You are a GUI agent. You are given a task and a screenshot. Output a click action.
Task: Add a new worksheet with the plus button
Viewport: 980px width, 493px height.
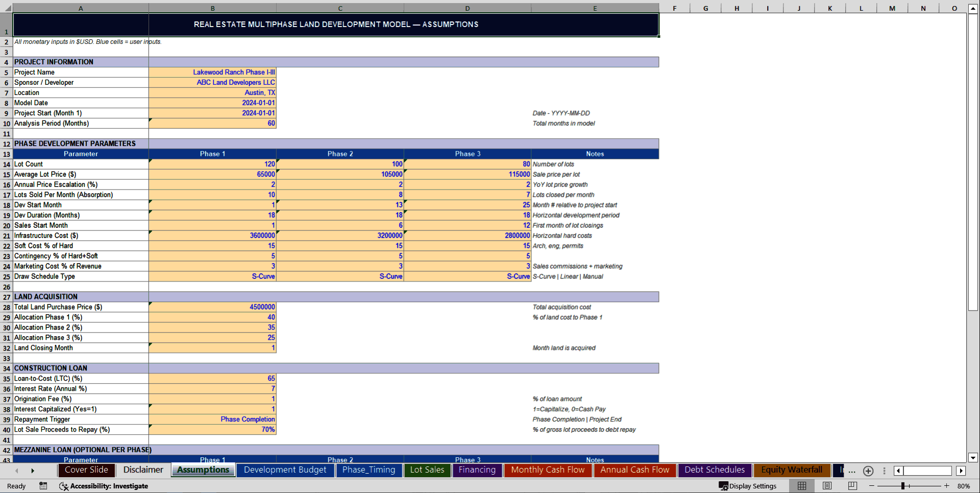pyautogui.click(x=868, y=471)
